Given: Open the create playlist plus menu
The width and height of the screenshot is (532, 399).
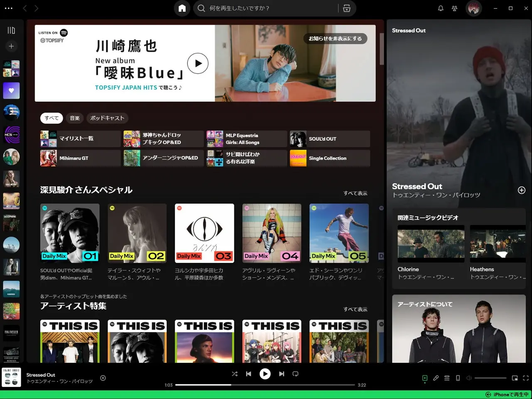Looking at the screenshot, I should pos(11,46).
